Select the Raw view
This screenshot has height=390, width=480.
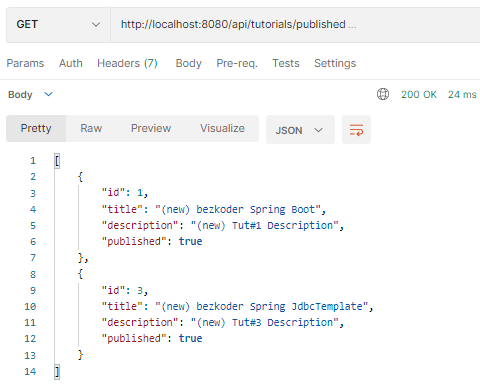click(91, 129)
